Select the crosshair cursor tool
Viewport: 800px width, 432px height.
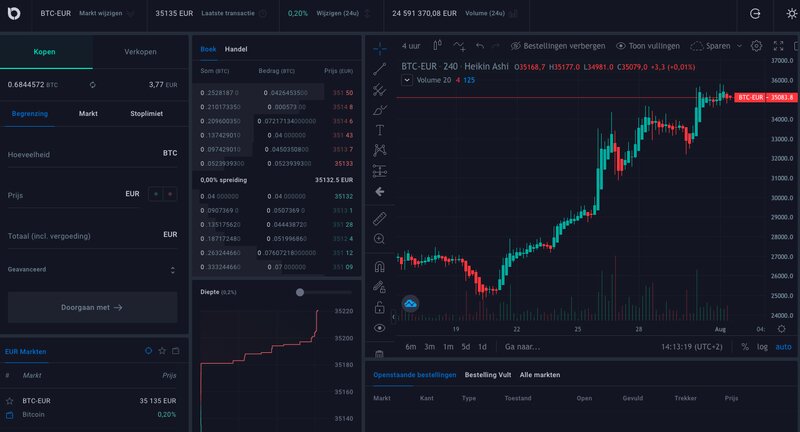[x=380, y=48]
